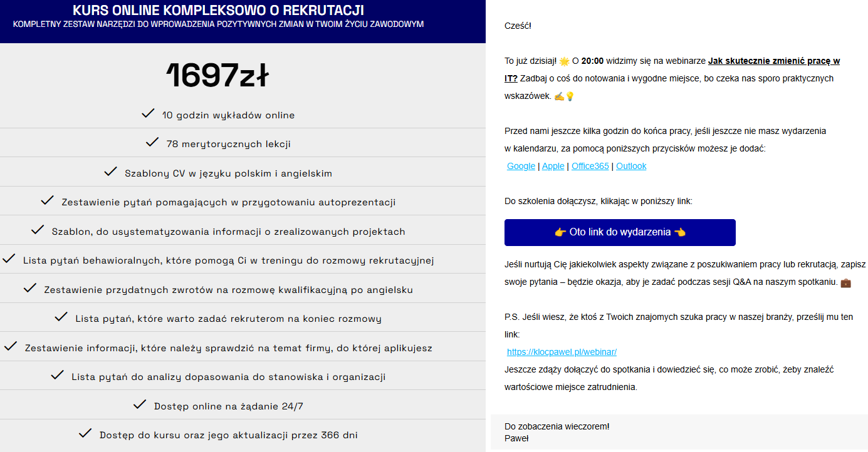The image size is (868, 452).
Task: Click checkmark next to 78 merytorycznych lekcji
Action: 152,142
